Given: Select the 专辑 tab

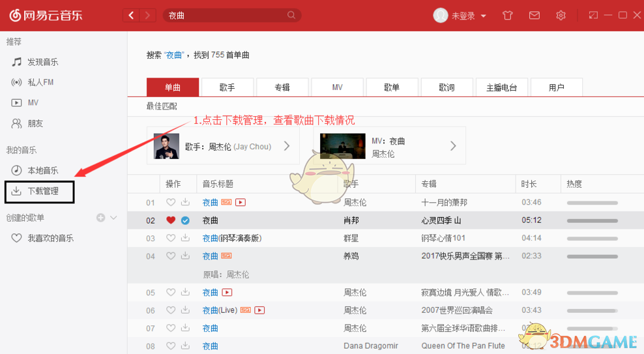Looking at the screenshot, I should [282, 87].
